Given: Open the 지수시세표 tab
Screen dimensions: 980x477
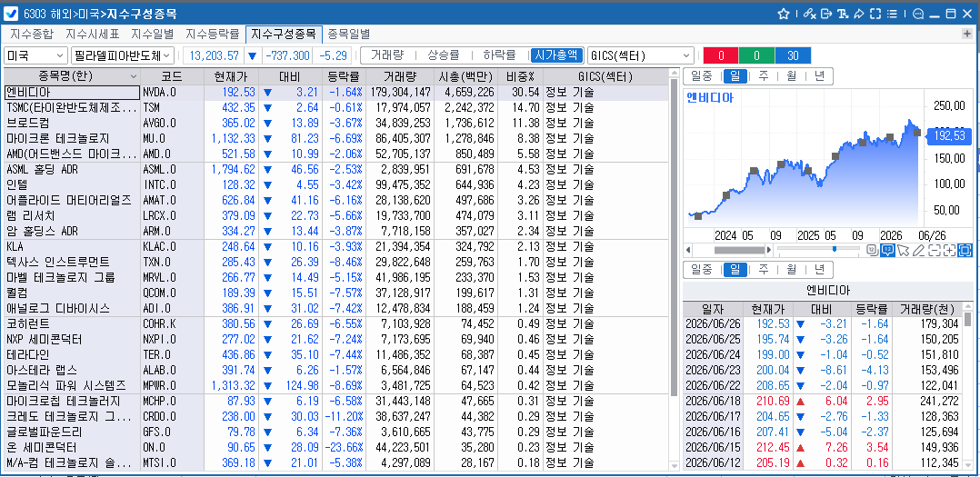Looking at the screenshot, I should 93,34.
